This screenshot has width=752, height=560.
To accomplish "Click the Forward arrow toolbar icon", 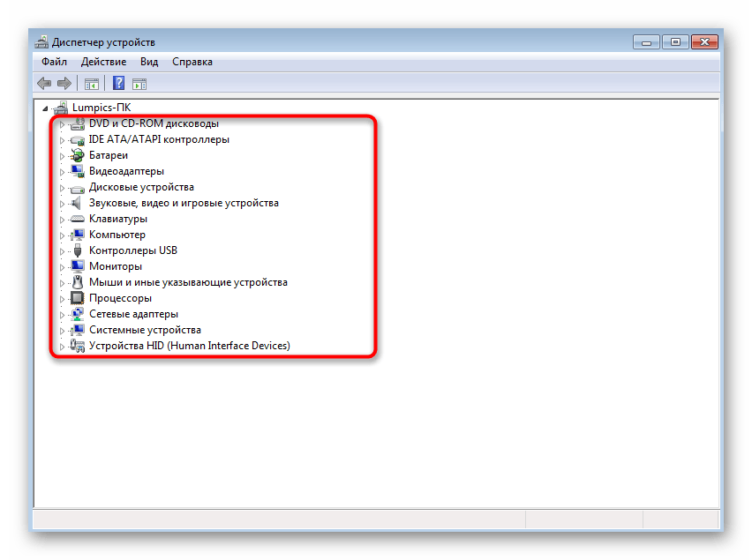I will point(64,84).
